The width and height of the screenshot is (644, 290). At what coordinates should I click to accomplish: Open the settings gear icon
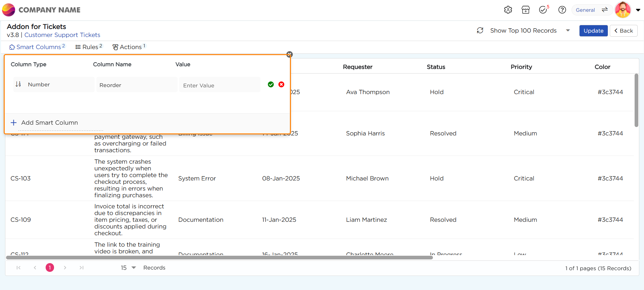click(x=508, y=10)
